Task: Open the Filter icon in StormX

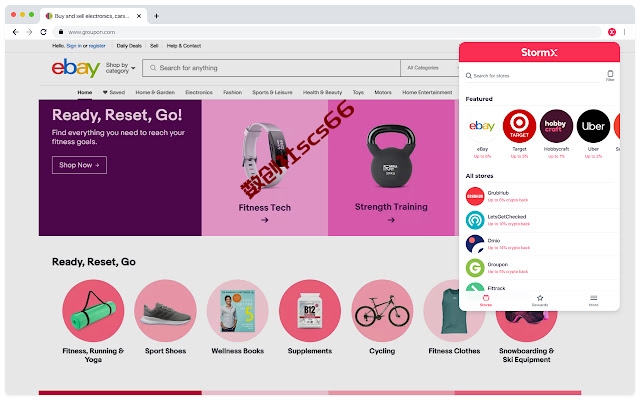Action: click(x=610, y=76)
